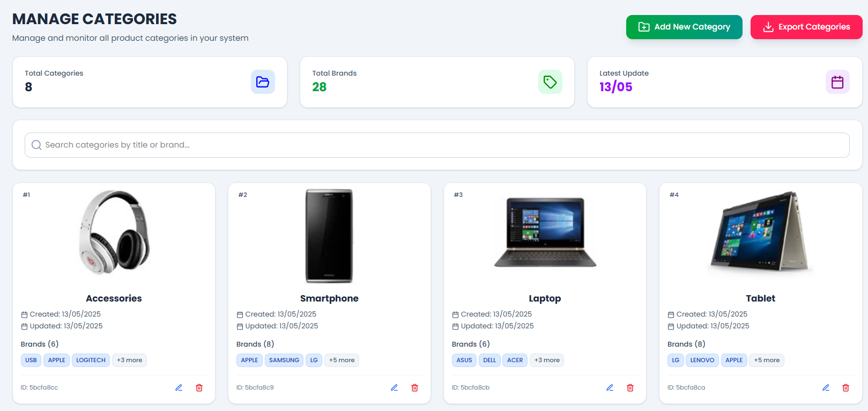Edit the Smartphone category
The image size is (868, 411).
click(x=395, y=387)
